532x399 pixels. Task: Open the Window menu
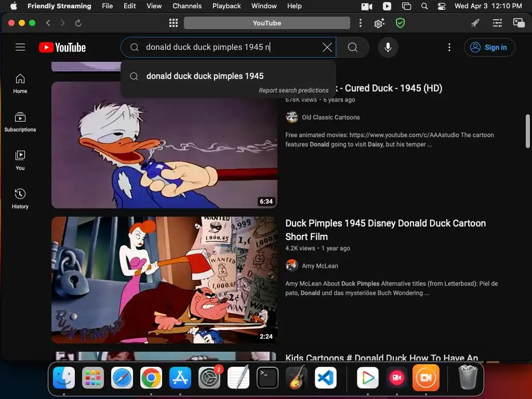point(264,6)
